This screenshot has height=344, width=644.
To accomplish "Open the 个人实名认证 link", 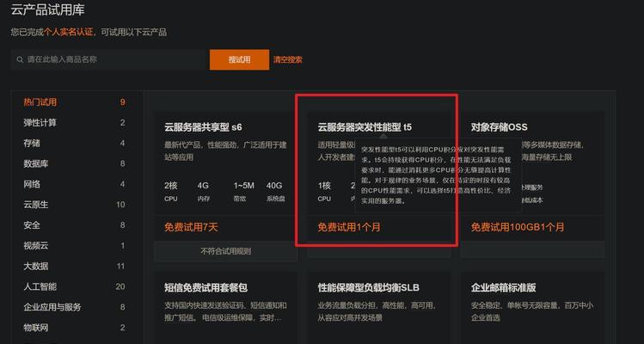I will [x=69, y=32].
